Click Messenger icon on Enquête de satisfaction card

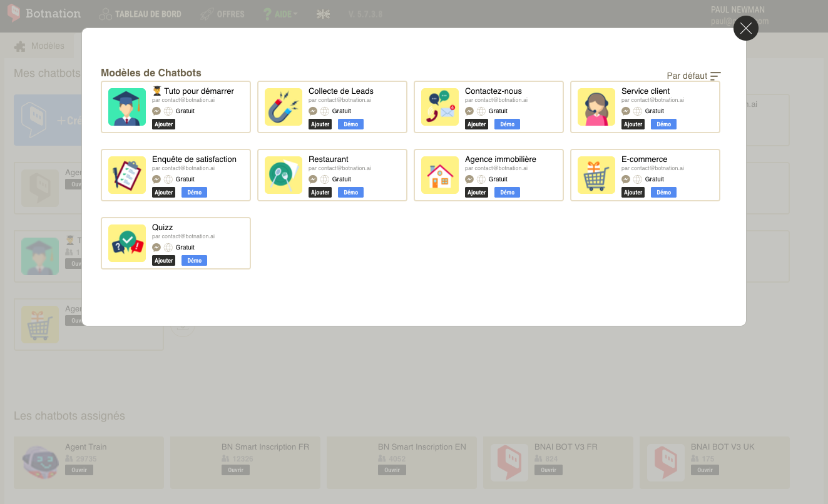click(x=156, y=179)
